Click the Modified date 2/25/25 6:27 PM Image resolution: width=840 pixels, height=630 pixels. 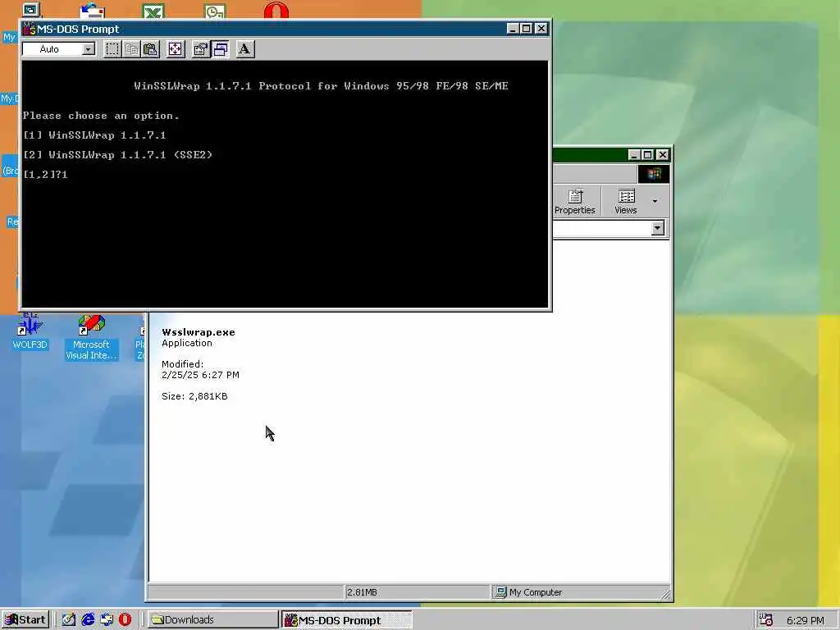click(x=200, y=375)
